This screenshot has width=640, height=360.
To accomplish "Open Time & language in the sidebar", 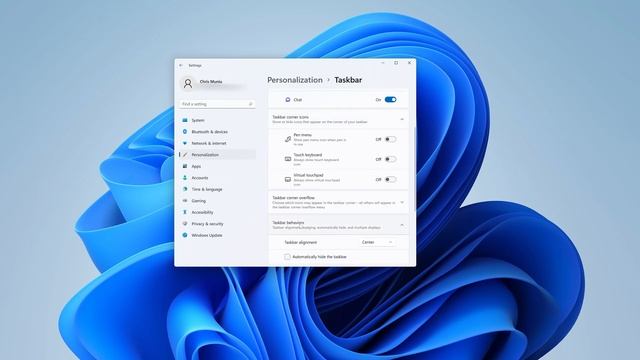I will point(217,189).
